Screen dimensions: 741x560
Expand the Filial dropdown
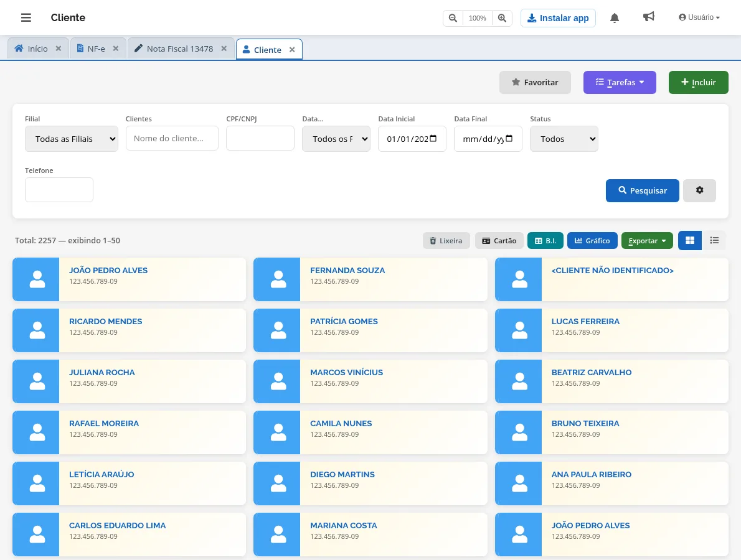tap(72, 139)
